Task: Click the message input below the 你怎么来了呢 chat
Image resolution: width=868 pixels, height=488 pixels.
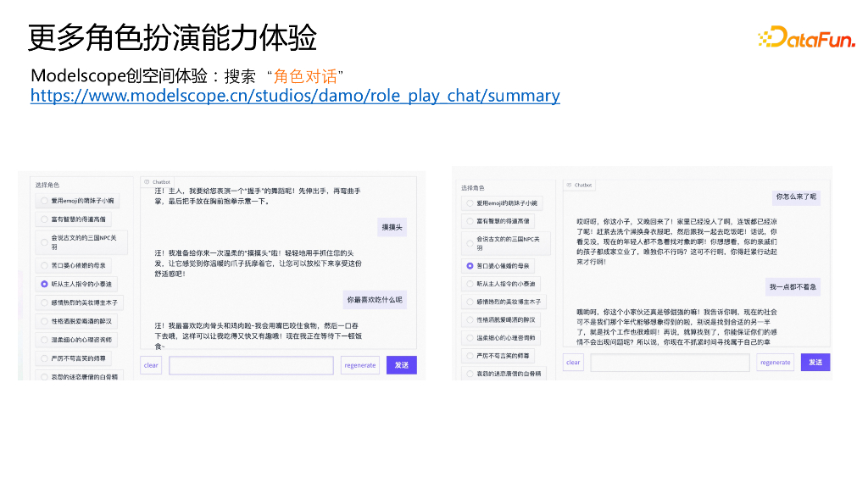Action: [x=670, y=363]
